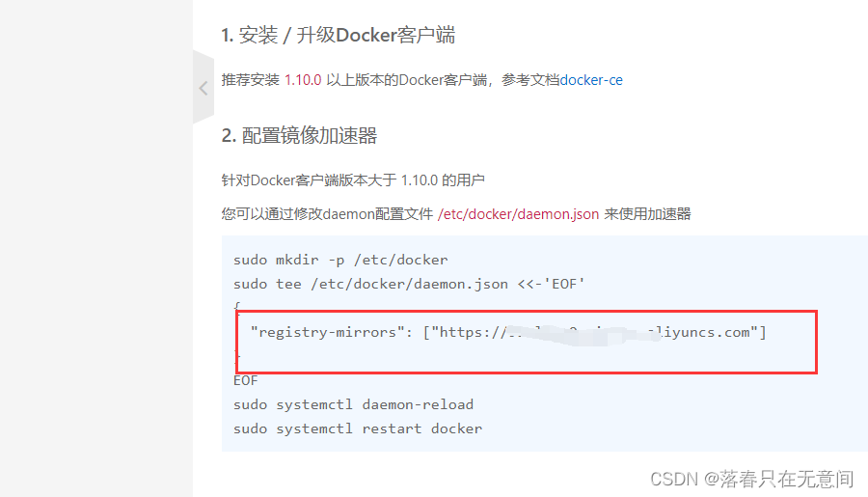The height and width of the screenshot is (497, 868).
Task: Click the 'sudo systemctl daemon-reload' line
Action: point(353,404)
